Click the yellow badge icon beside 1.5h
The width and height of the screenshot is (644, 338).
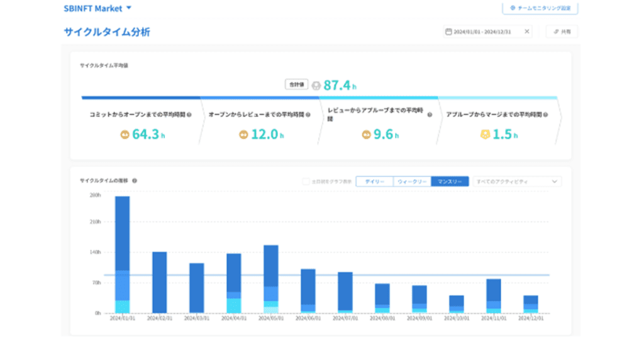pos(485,134)
